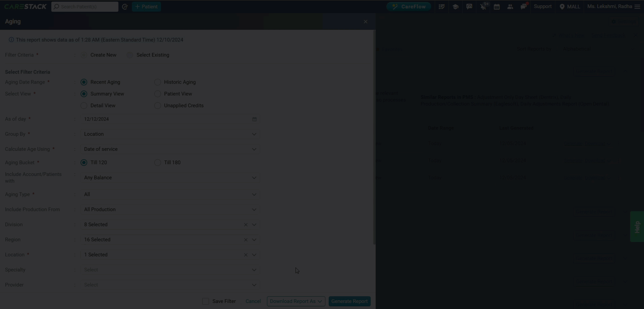Click the clock refresh icon beside patient search

(x=125, y=7)
